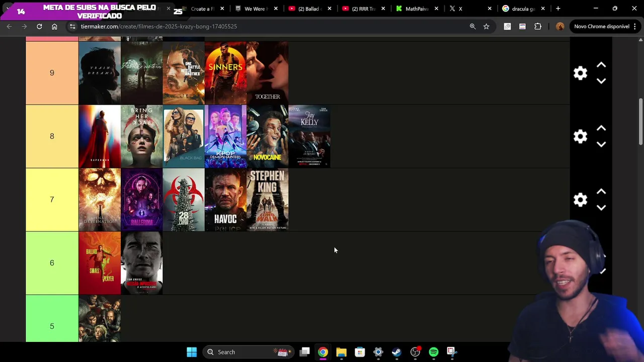Open settings gear for tier 7 row
Screen dimensions: 644x362
[580, 200]
